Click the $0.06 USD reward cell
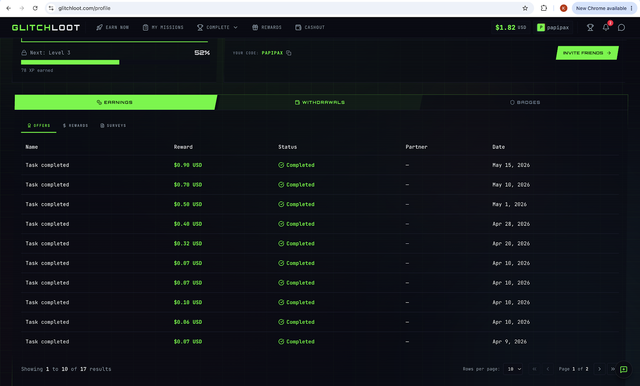 pyautogui.click(x=188, y=322)
